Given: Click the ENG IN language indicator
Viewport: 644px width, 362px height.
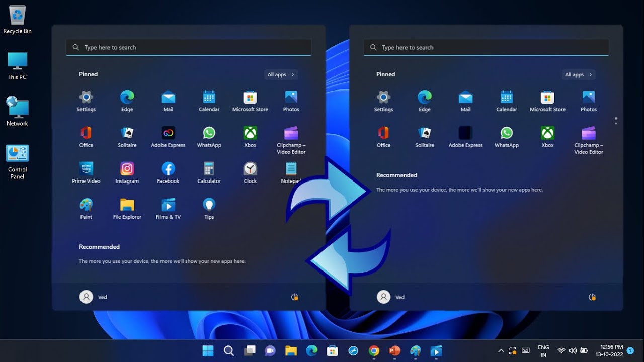Looking at the screenshot, I should [543, 351].
